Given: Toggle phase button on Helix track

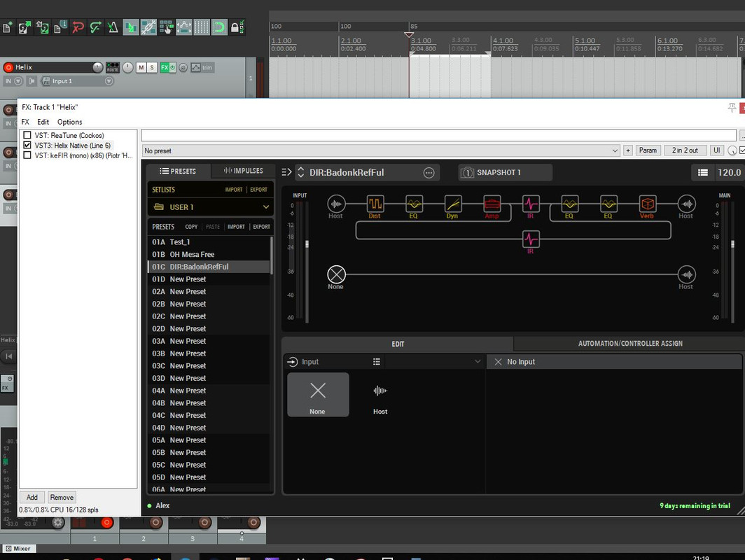Looking at the screenshot, I should pyautogui.click(x=183, y=67).
